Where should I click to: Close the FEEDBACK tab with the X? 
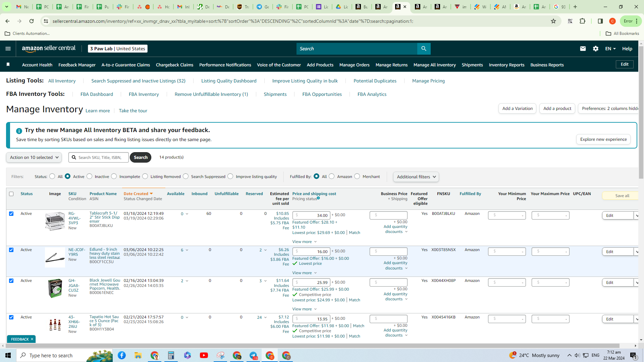pyautogui.click(x=32, y=339)
